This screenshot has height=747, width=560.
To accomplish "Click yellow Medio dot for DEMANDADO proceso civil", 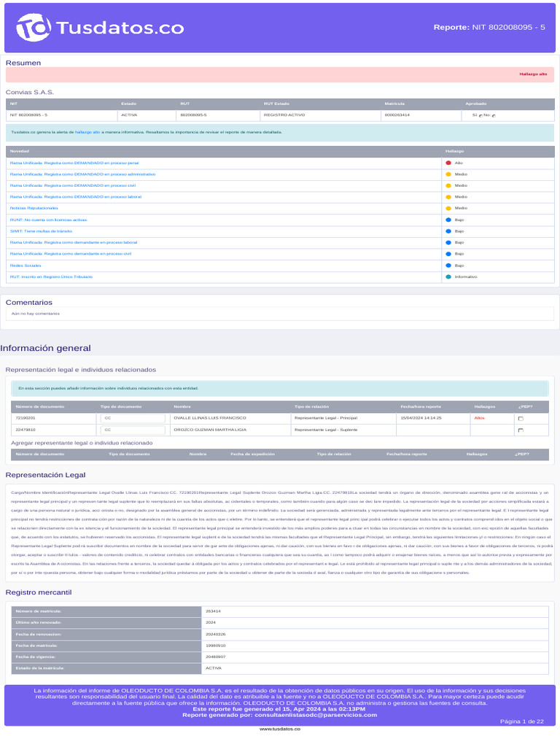I will point(448,186).
